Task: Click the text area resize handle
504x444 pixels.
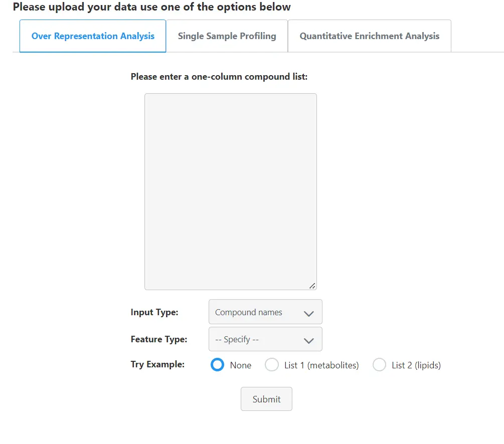Action: pos(312,286)
